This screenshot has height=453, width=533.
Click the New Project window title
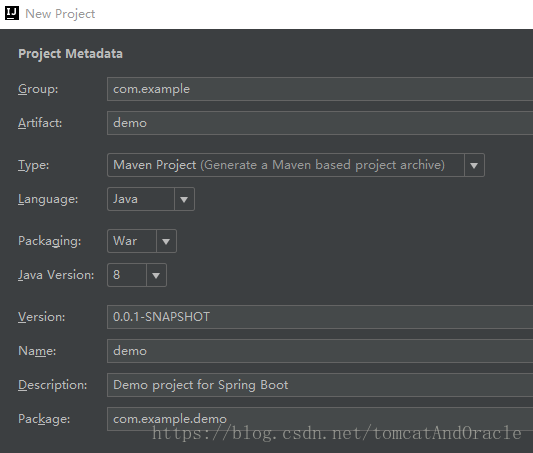click(x=60, y=14)
